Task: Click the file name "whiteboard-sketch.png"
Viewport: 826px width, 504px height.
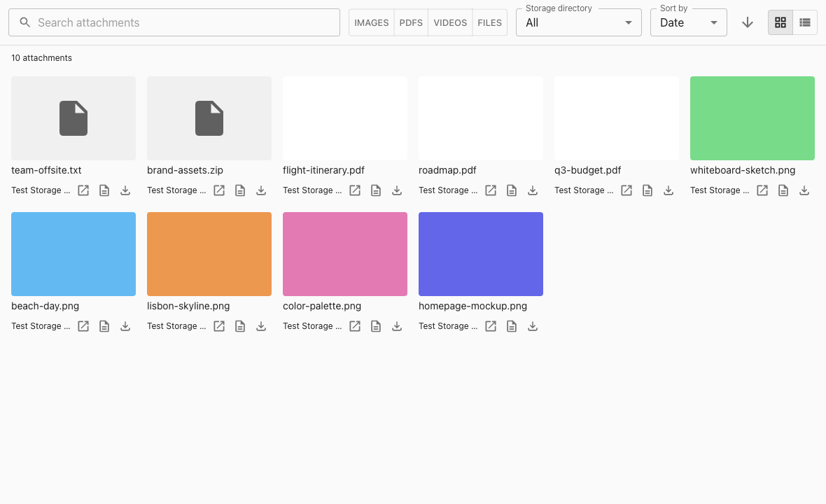Action: [x=743, y=171]
